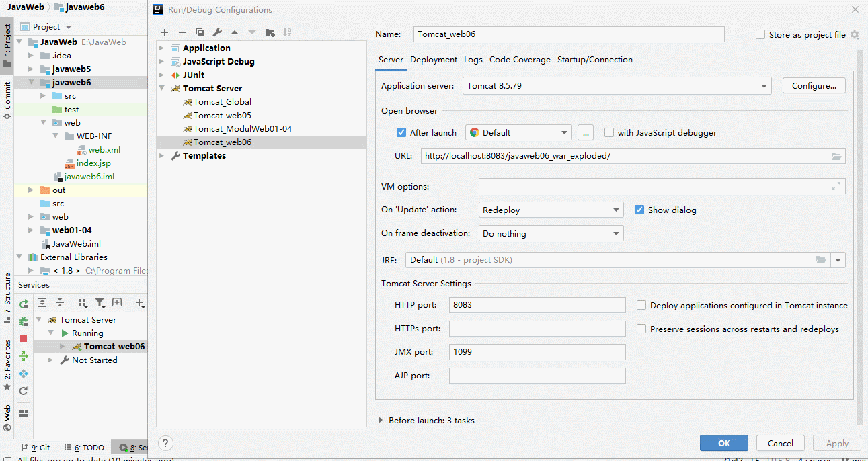Image resolution: width=868 pixels, height=461 pixels.
Task: Expand the Templates node
Action: pyautogui.click(x=161, y=155)
